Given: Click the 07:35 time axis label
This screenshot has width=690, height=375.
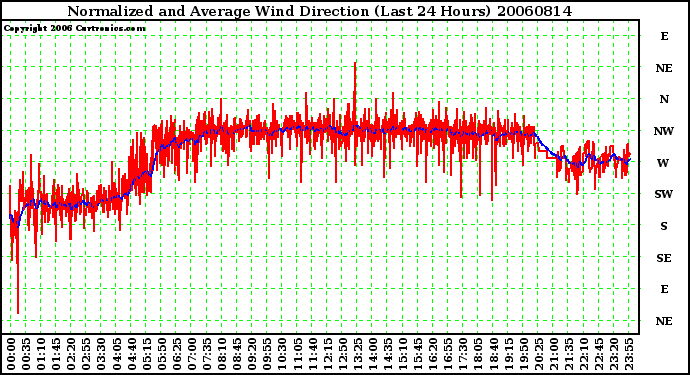Looking at the screenshot, I should (x=207, y=354).
